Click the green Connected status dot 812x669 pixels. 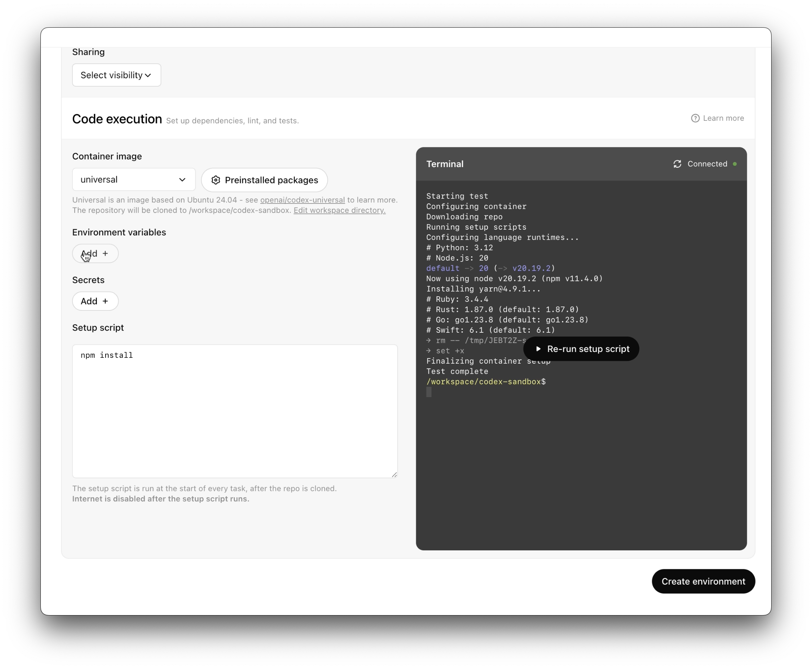tap(734, 164)
